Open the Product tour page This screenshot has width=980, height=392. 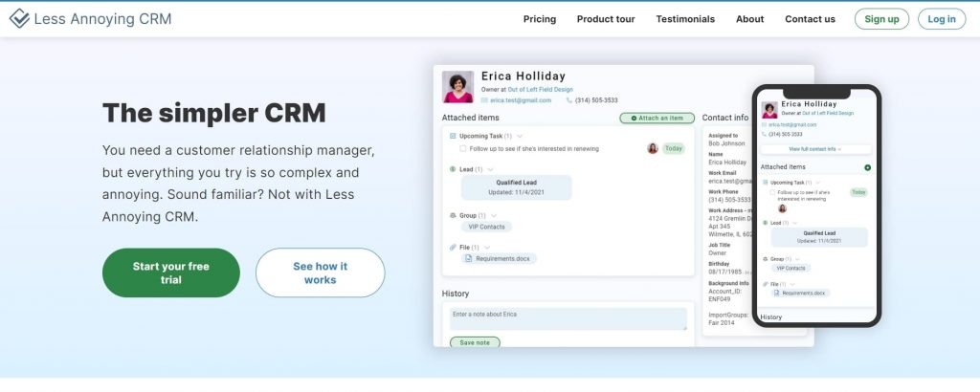[x=606, y=19]
